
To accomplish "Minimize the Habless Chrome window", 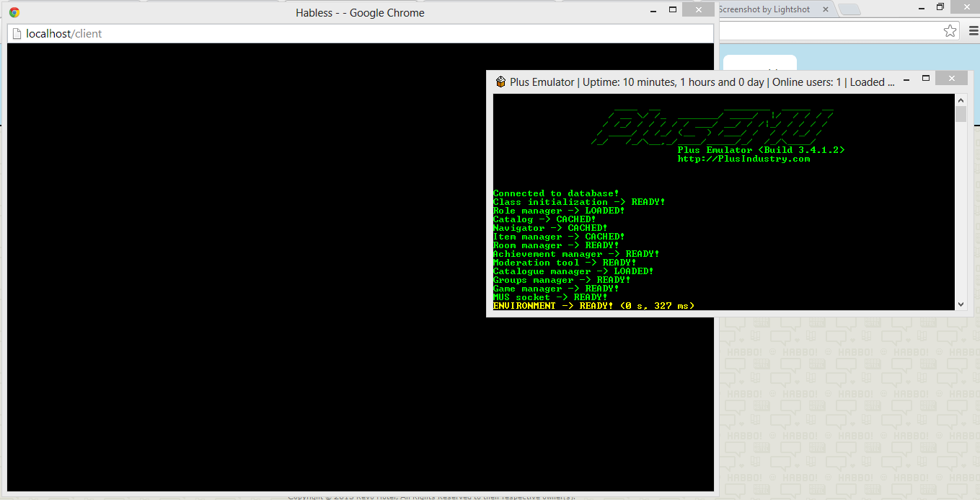I will tap(654, 10).
